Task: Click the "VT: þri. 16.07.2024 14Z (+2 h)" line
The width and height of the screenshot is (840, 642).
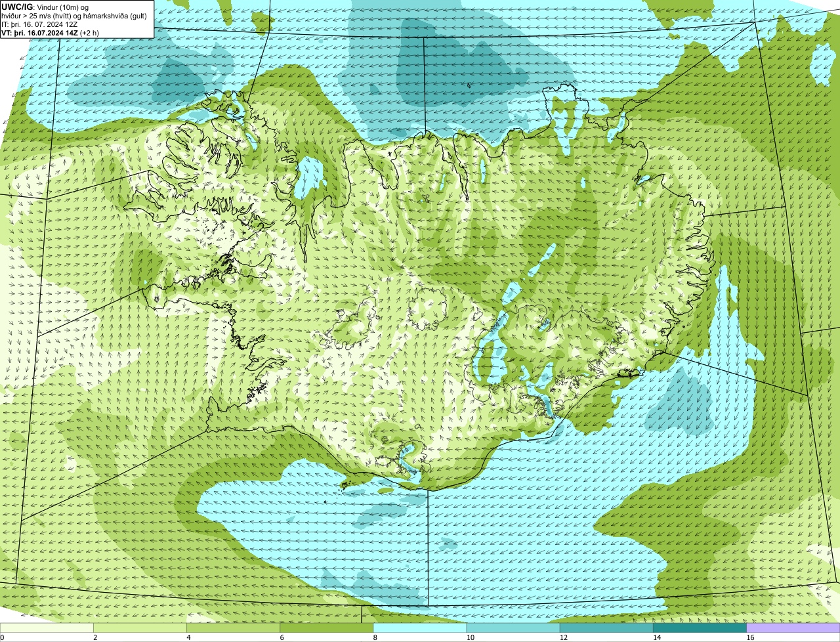Action: (51, 32)
